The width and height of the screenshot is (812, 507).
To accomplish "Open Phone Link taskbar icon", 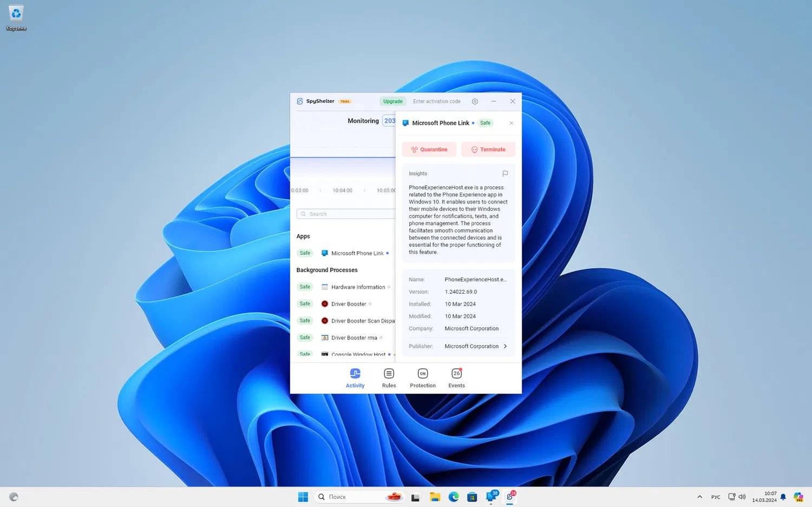I will tap(492, 497).
